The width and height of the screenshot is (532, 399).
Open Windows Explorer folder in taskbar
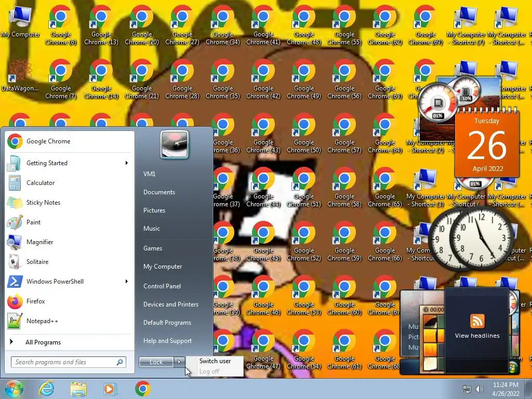point(78,389)
